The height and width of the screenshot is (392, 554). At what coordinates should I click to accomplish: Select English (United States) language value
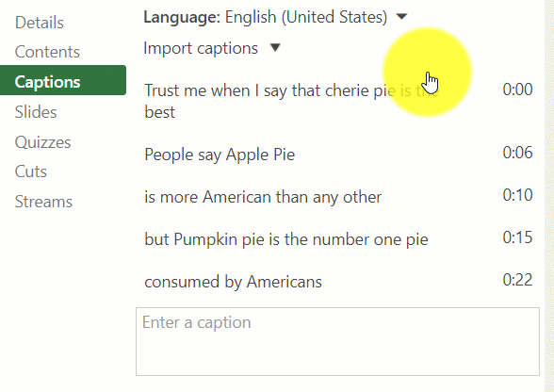point(306,17)
